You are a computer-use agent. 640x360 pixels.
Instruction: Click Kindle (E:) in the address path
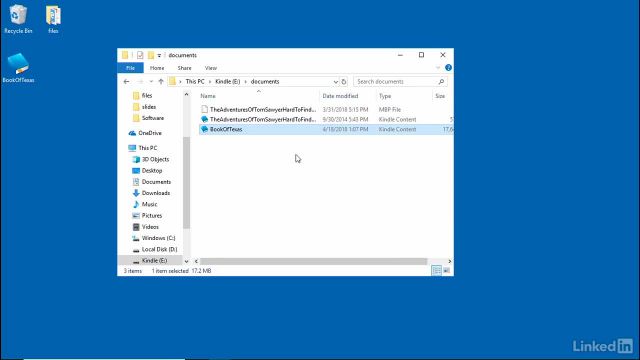227,82
